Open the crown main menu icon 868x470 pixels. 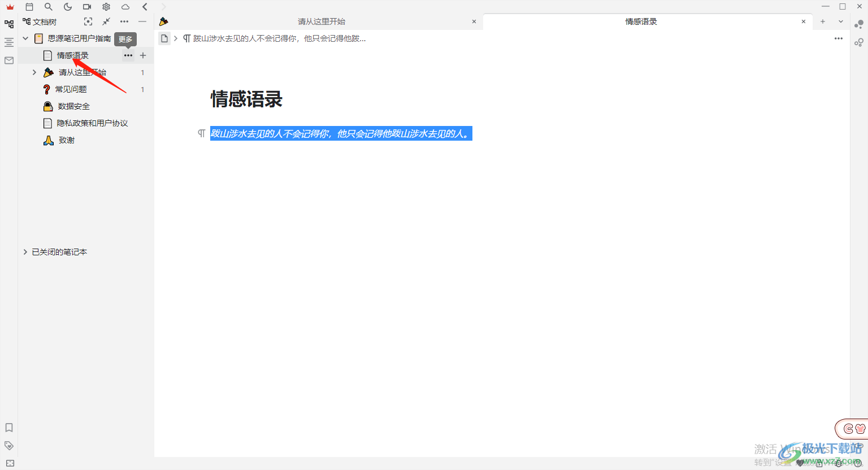[x=10, y=7]
